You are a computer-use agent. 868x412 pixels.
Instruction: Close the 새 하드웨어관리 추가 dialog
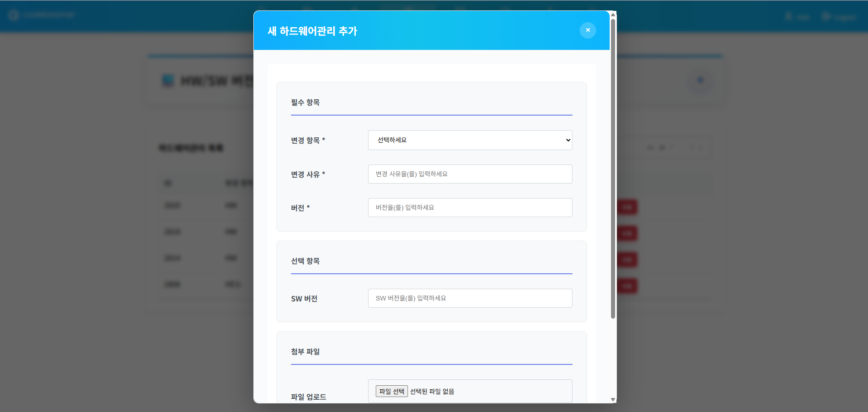click(587, 30)
